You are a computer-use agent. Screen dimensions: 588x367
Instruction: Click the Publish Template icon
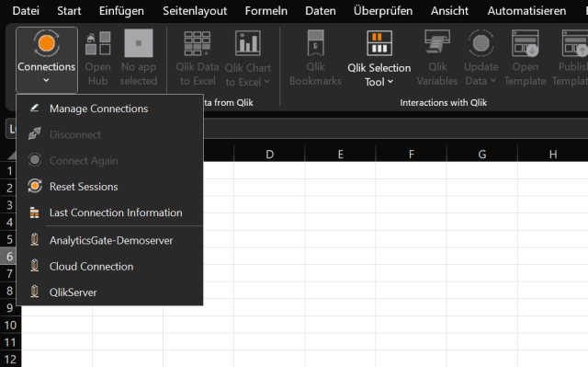coord(575,43)
